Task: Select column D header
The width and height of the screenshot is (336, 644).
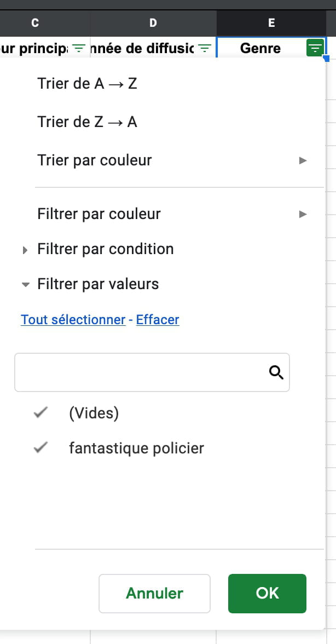Action: 153,23
